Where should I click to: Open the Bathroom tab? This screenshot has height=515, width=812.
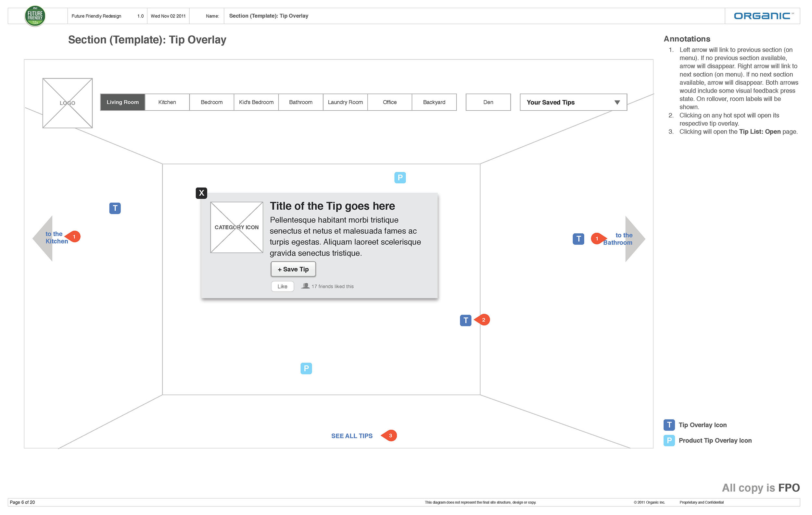[x=301, y=102]
